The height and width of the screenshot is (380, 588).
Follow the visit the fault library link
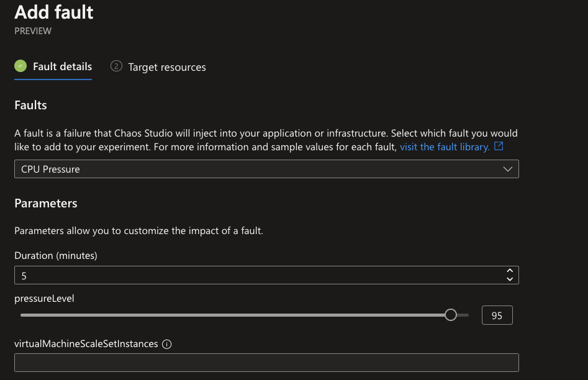click(445, 147)
